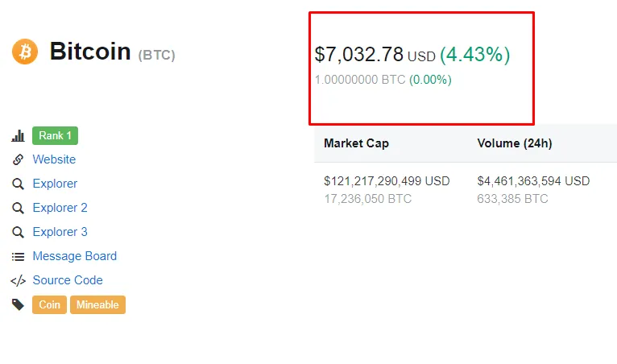Click the magnifier icon beside Explorer 2
This screenshot has width=617, height=364.
tap(18, 208)
